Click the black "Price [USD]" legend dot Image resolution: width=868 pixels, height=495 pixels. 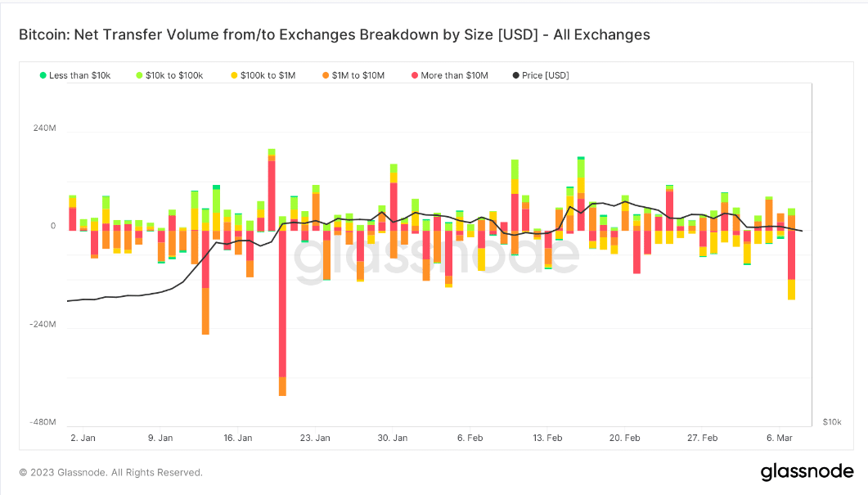[x=515, y=75]
